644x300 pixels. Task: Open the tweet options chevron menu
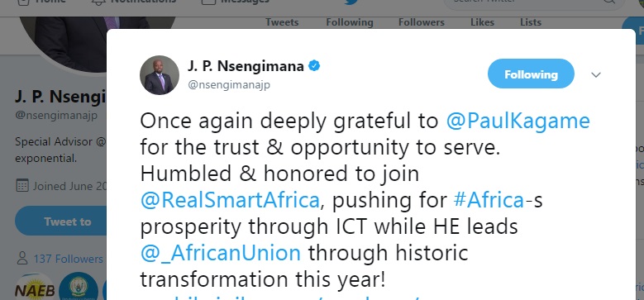click(x=595, y=74)
